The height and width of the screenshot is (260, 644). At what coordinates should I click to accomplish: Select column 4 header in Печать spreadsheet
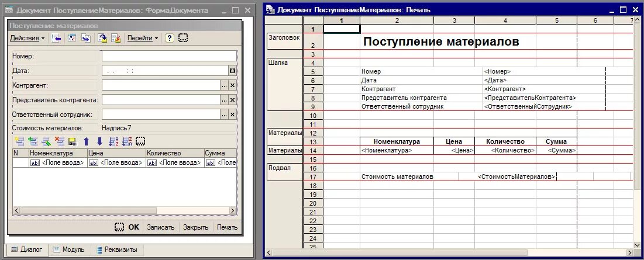[x=505, y=20]
